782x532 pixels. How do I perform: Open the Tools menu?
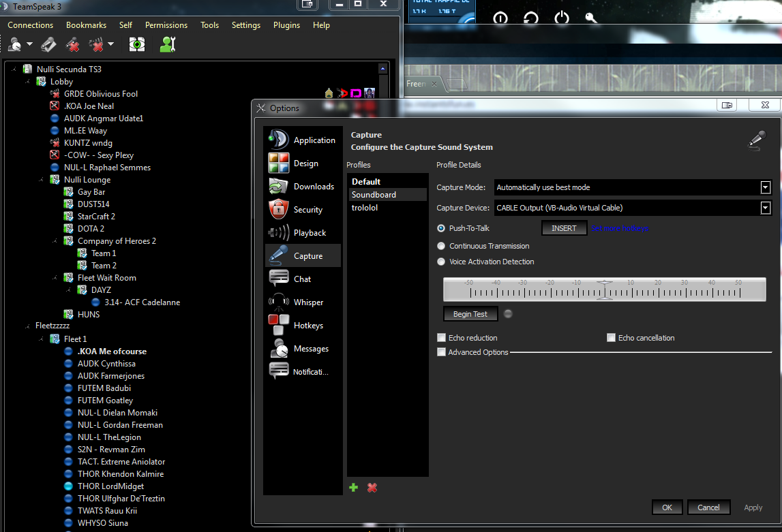[209, 25]
